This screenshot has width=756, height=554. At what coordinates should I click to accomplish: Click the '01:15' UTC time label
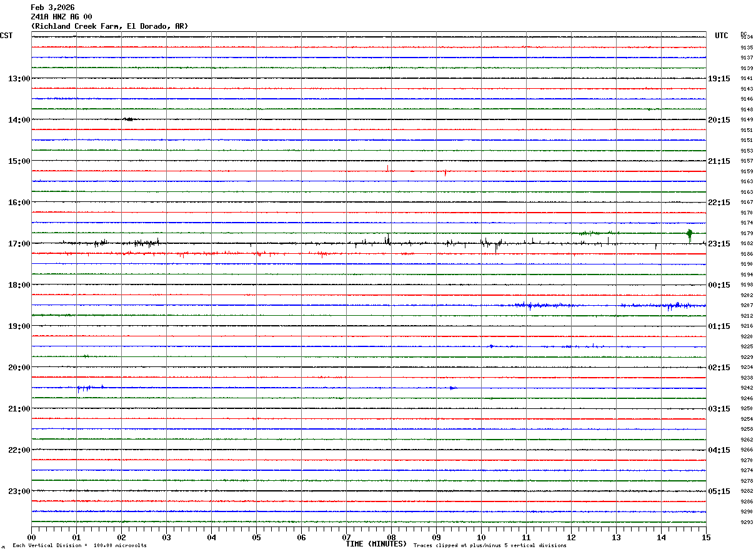pos(719,326)
